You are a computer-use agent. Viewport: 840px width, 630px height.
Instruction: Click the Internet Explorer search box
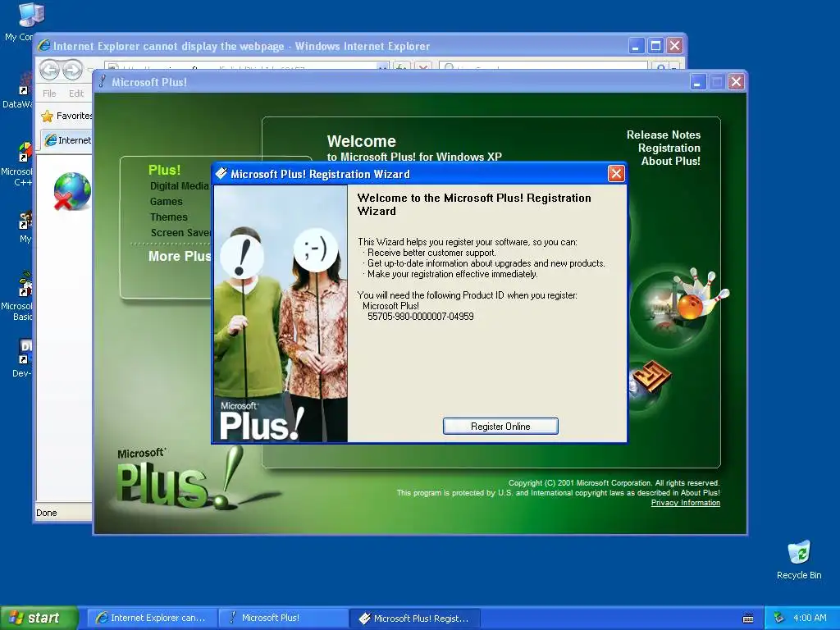click(543, 66)
